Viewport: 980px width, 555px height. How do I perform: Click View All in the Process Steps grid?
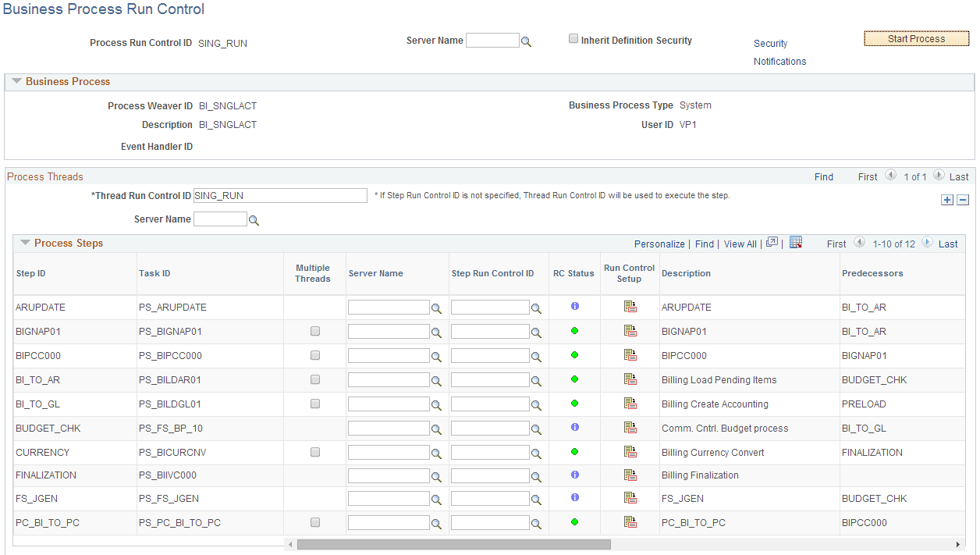(740, 243)
